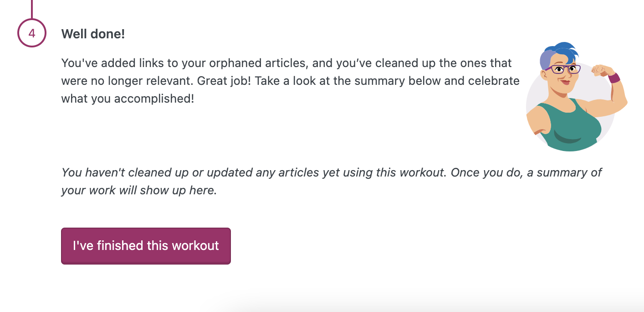Screen dimensions: 644x312
Task: Click the purple wristband on raised arm
Action: (x=614, y=78)
